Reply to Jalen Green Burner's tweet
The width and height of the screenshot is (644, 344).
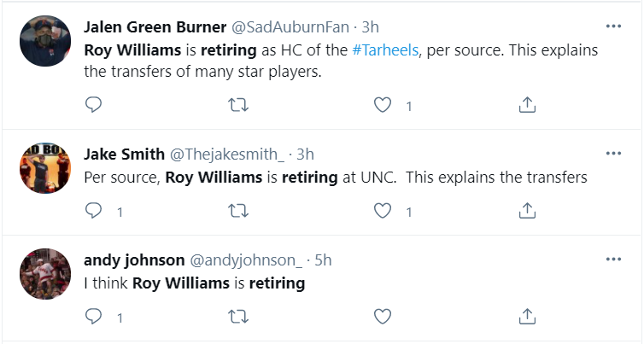[93, 105]
